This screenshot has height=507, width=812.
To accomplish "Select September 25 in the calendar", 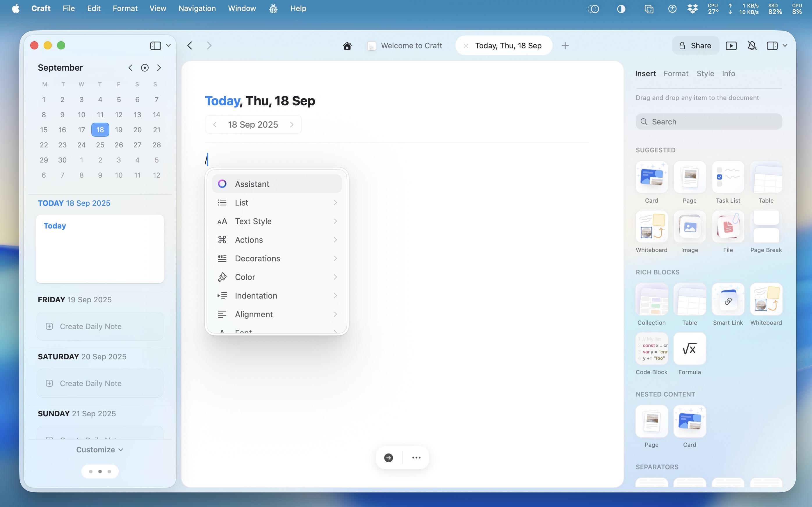I will [100, 145].
